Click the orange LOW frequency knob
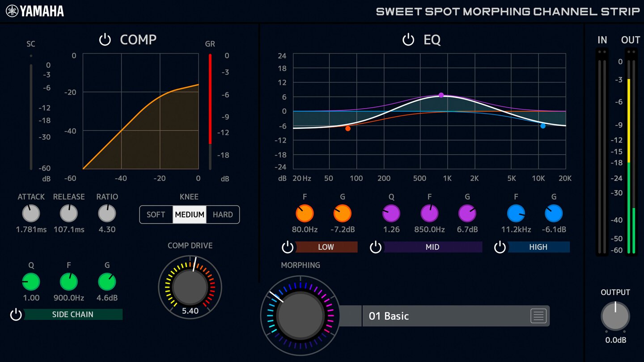 (x=305, y=214)
